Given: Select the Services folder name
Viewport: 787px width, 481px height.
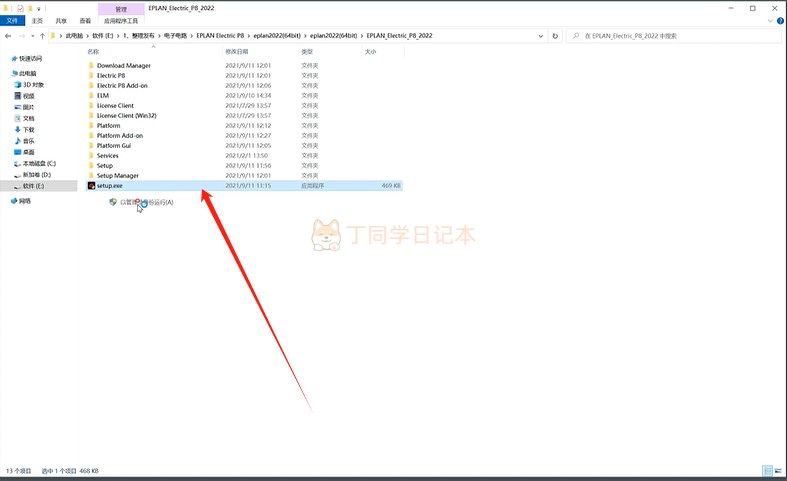Looking at the screenshot, I should point(107,156).
